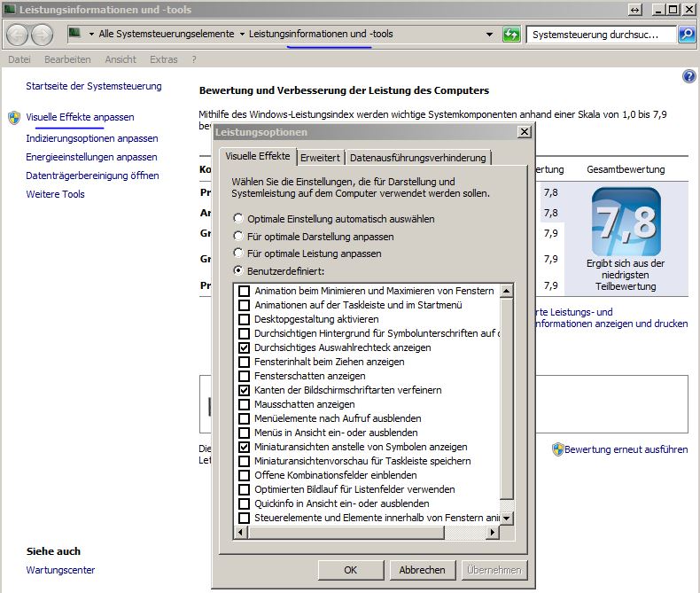
Task: Select Für optimale Leistung anpassen
Action: [x=238, y=254]
